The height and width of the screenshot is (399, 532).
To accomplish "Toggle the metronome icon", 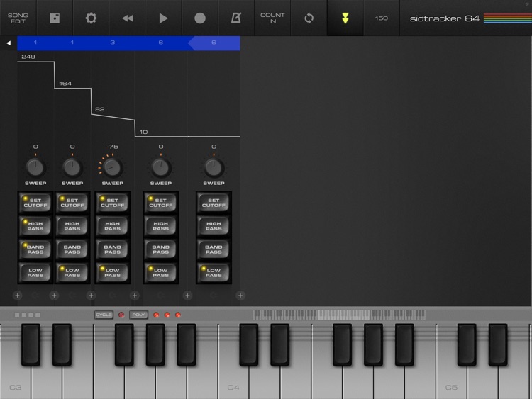I will click(x=235, y=18).
